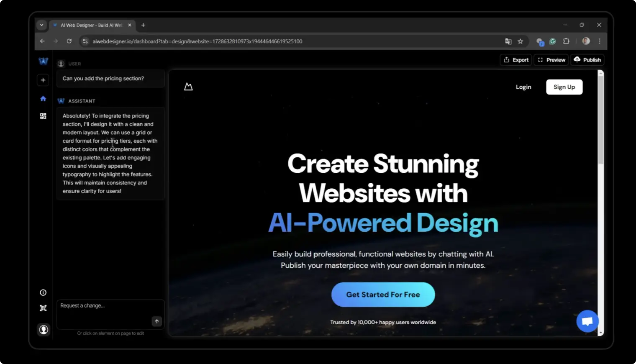Click the info circle icon in the sidebar
The image size is (636, 364).
[43, 292]
